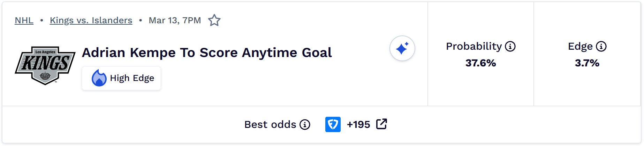Click the Best odds label
Image resolution: width=644 pixels, height=146 pixels.
click(270, 124)
